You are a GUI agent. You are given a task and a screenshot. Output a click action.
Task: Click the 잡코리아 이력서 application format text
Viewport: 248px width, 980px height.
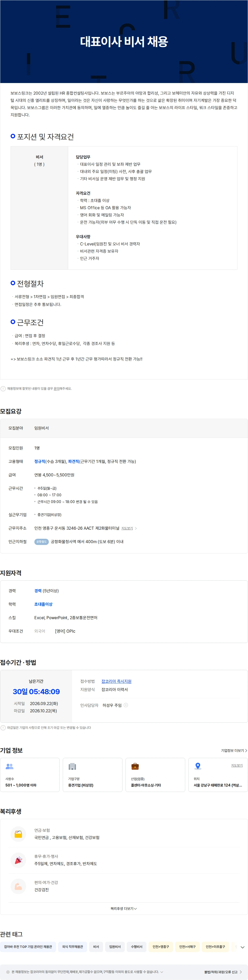[x=115, y=689]
